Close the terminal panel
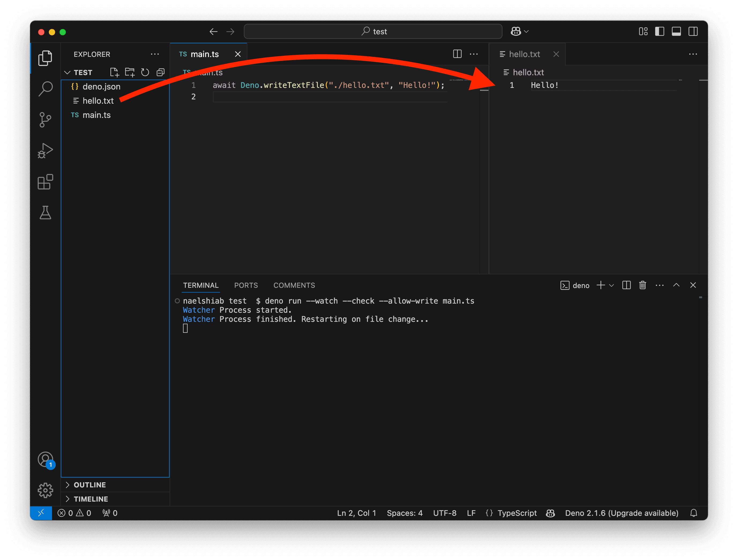This screenshot has height=560, width=738. [693, 285]
